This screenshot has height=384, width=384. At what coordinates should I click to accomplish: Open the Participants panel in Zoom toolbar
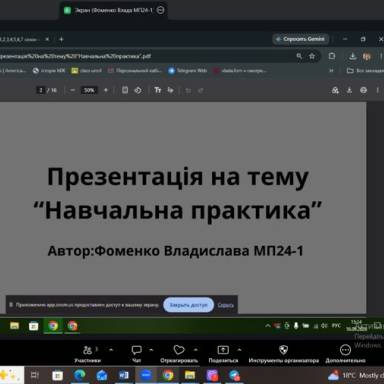tap(87, 354)
